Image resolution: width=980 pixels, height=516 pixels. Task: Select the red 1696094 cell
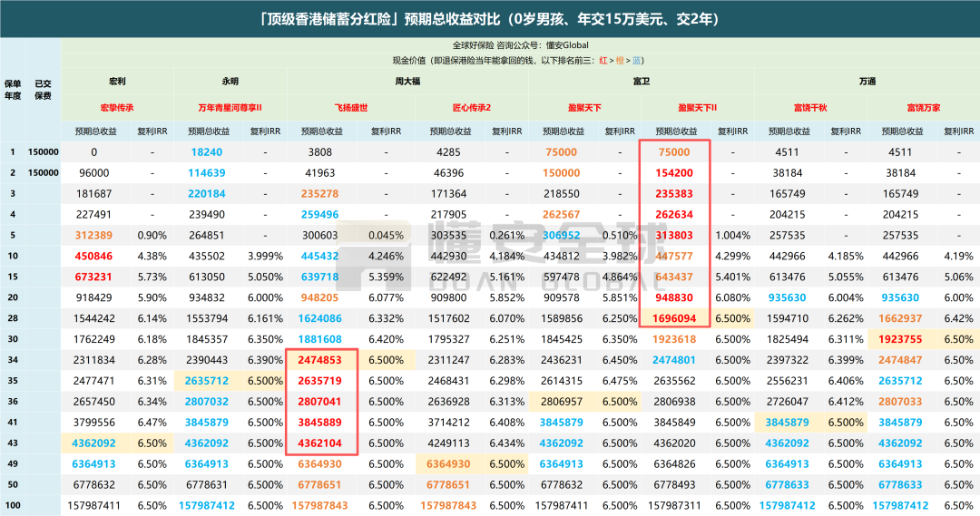[672, 318]
